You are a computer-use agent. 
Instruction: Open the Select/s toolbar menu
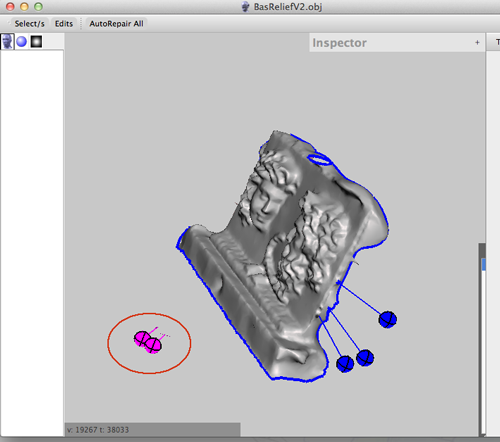(29, 24)
